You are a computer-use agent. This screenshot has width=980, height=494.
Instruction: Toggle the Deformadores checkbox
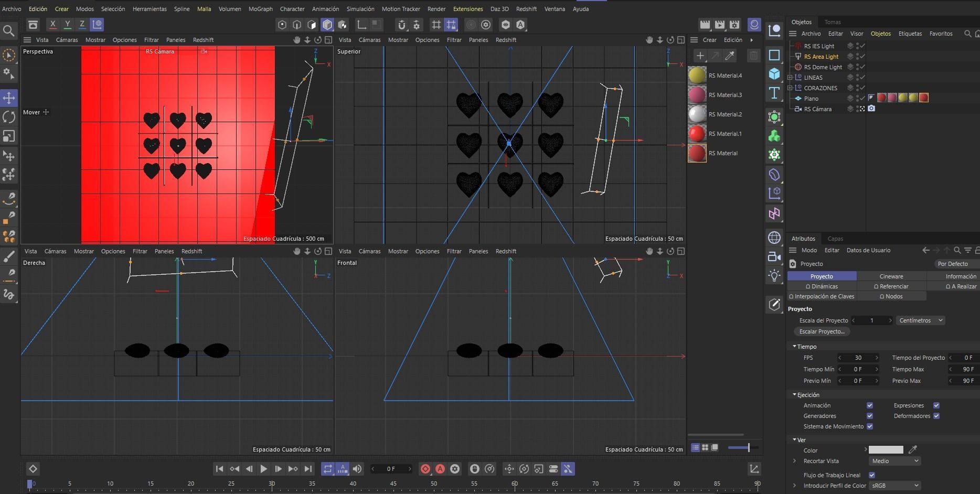(936, 416)
